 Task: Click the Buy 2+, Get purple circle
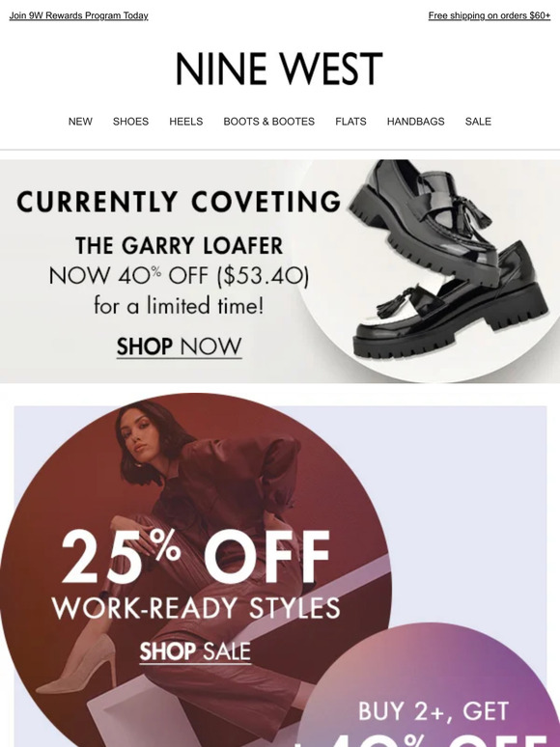[x=434, y=686]
